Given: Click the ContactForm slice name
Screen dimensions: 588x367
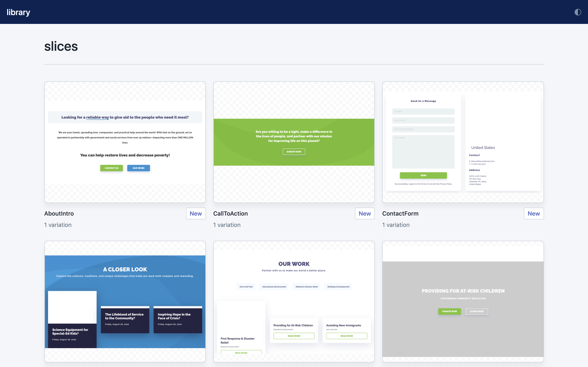Looking at the screenshot, I should pyautogui.click(x=400, y=214).
